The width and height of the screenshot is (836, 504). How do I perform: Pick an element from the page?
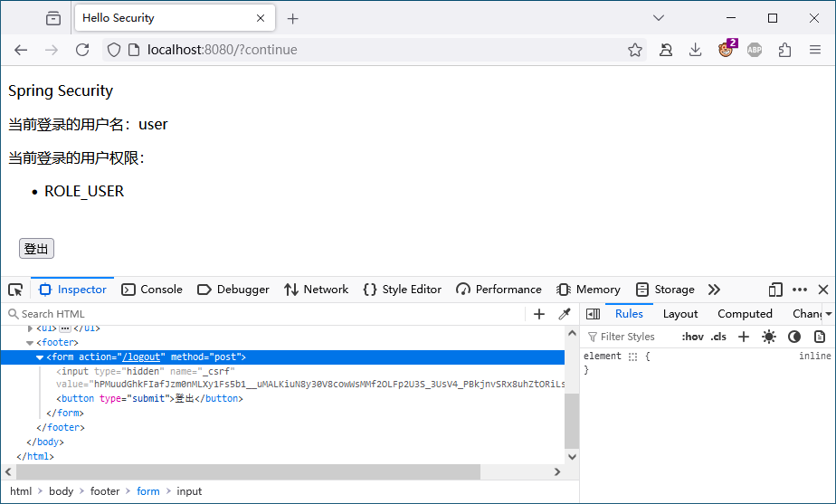[x=15, y=290]
